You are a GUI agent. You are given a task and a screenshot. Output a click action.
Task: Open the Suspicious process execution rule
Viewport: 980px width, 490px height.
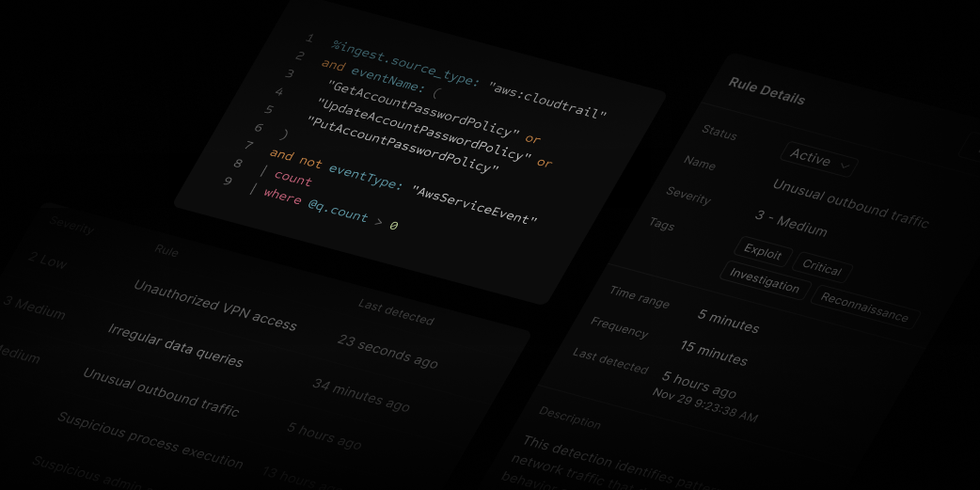click(150, 440)
